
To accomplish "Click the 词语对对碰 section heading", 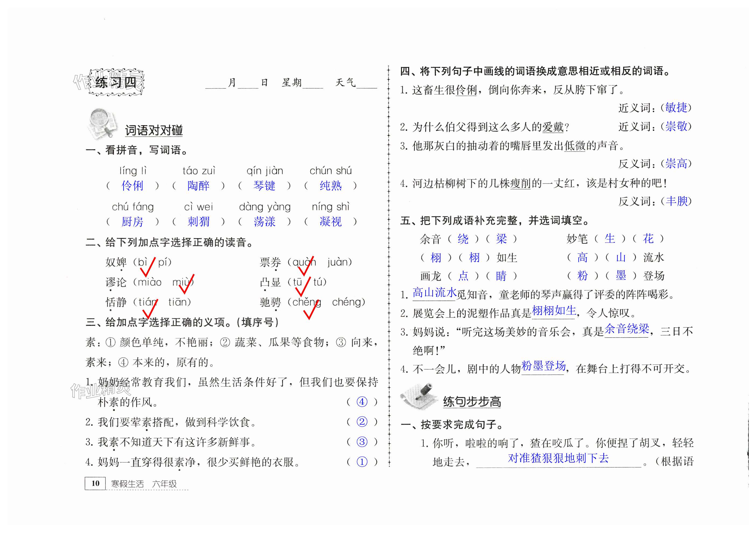I will coord(154,130).
